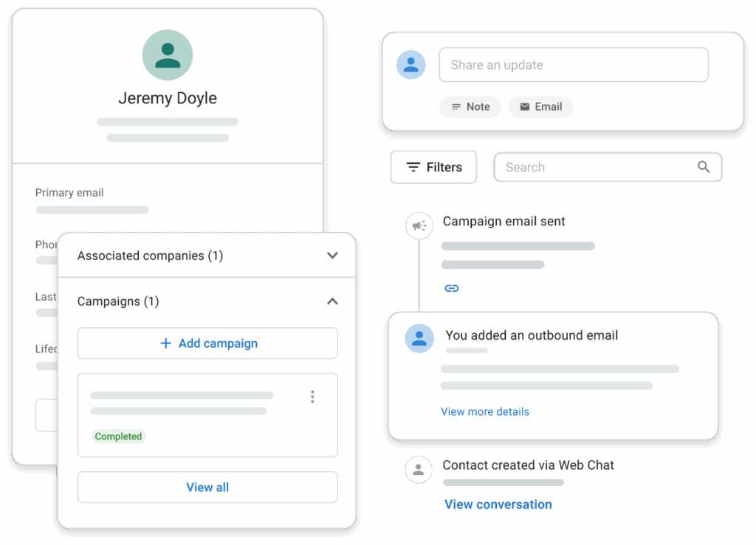The height and width of the screenshot is (545, 756).
Task: Click into the activity Search field
Action: 608,167
